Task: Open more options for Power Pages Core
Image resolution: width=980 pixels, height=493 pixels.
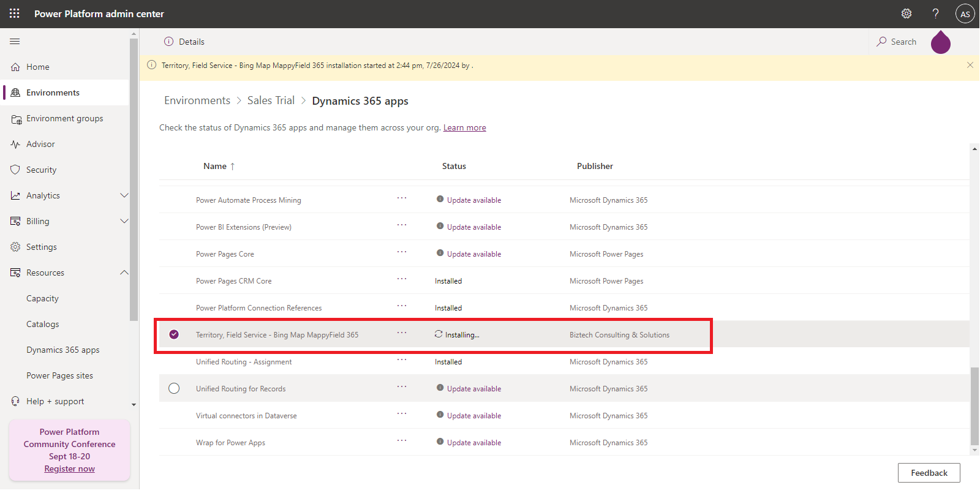Action: (402, 252)
